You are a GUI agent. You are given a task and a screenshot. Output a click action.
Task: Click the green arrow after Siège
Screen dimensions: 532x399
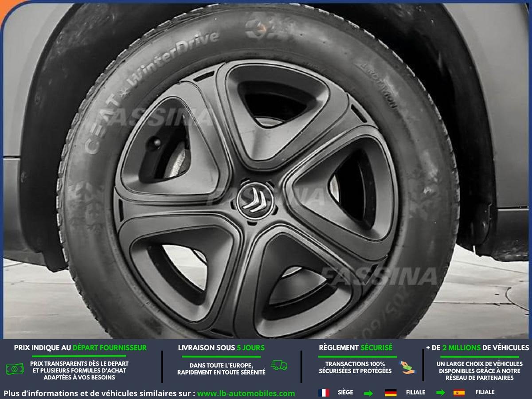[x=368, y=393]
